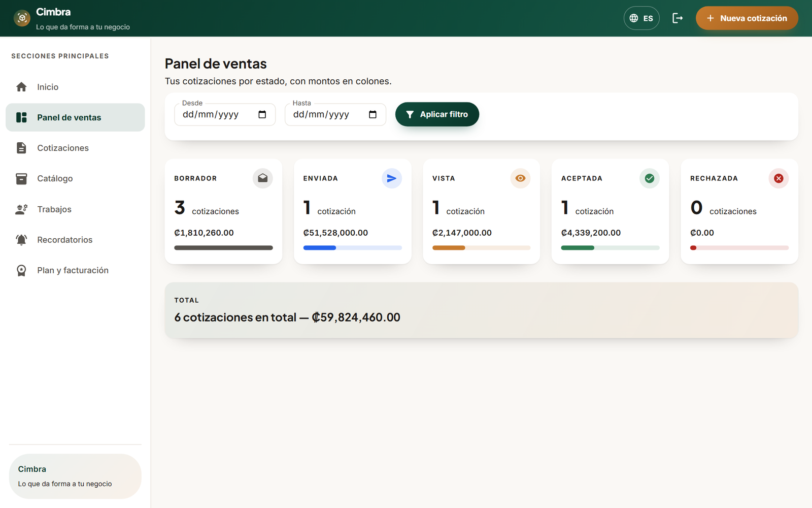812x508 pixels.
Task: Click the Borrador draft envelope icon
Action: [262, 178]
